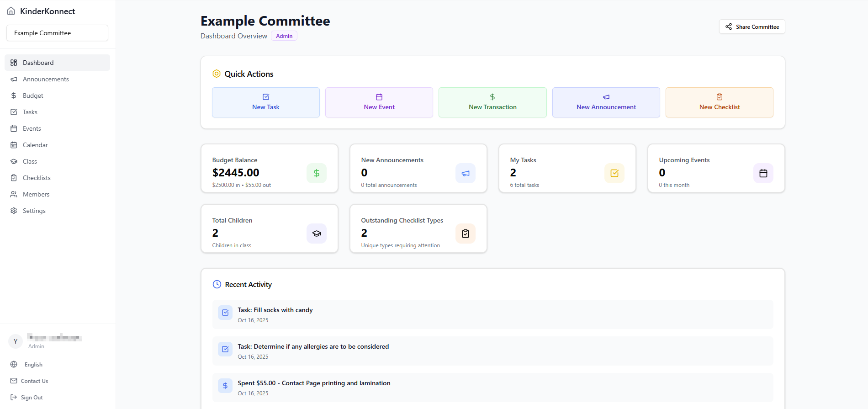Click the clipboard icon in Outstanding Checklist Types card

466,234
